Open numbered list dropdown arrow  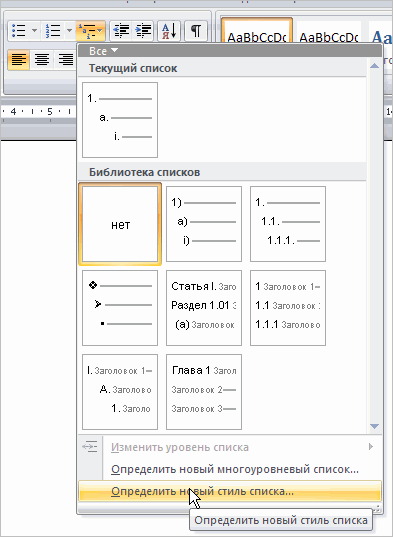69,30
